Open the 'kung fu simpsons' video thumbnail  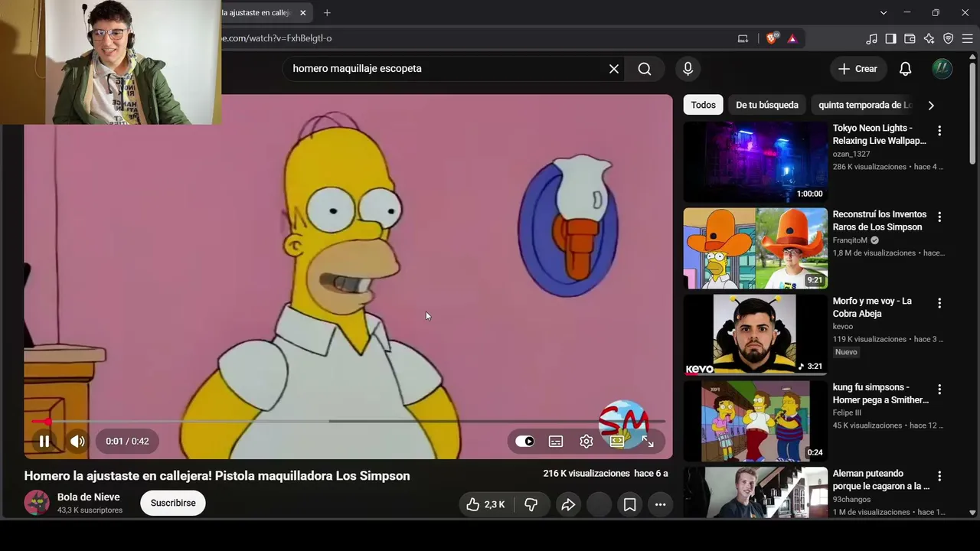pyautogui.click(x=756, y=421)
